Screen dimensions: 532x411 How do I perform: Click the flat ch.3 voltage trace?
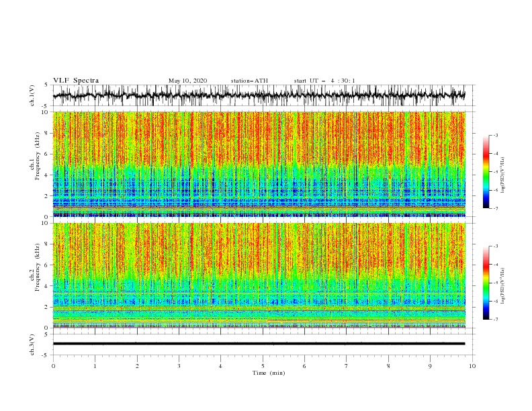[x=259, y=344]
